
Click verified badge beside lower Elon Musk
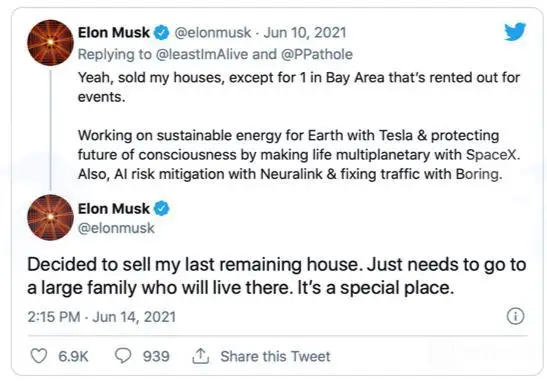pos(162,209)
